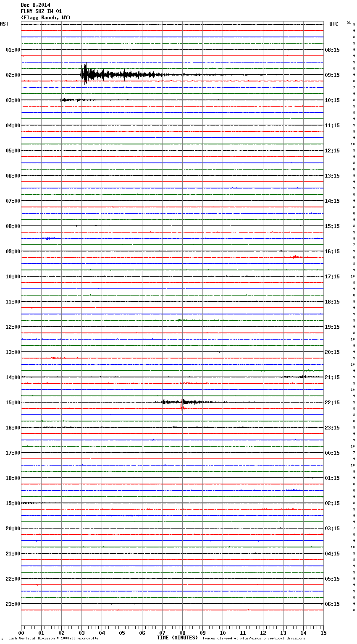357x644 pixels.
Task: Click the location label "(Flagg Ranch, WY)"
Action: coord(46,18)
